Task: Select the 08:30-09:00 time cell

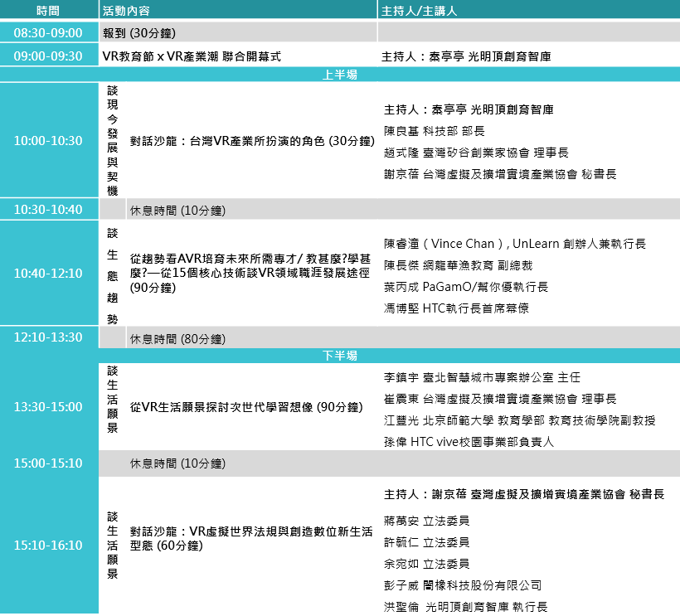Action: (x=48, y=33)
